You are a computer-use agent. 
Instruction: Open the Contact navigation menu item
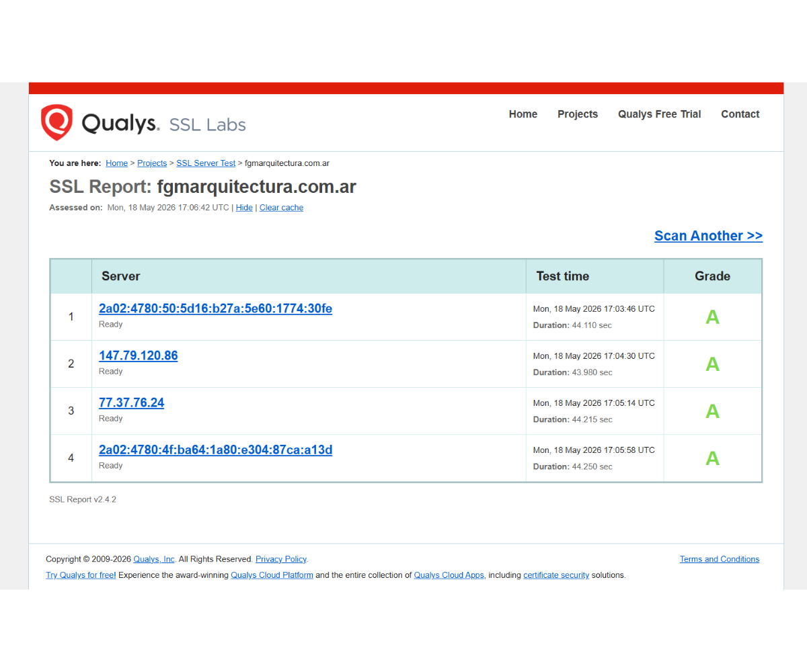tap(740, 114)
